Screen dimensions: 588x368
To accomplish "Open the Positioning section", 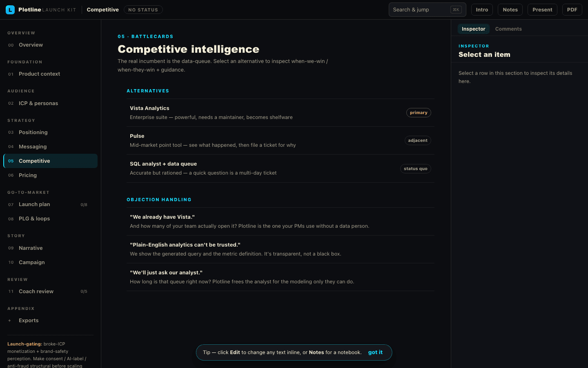I will 50,132.
